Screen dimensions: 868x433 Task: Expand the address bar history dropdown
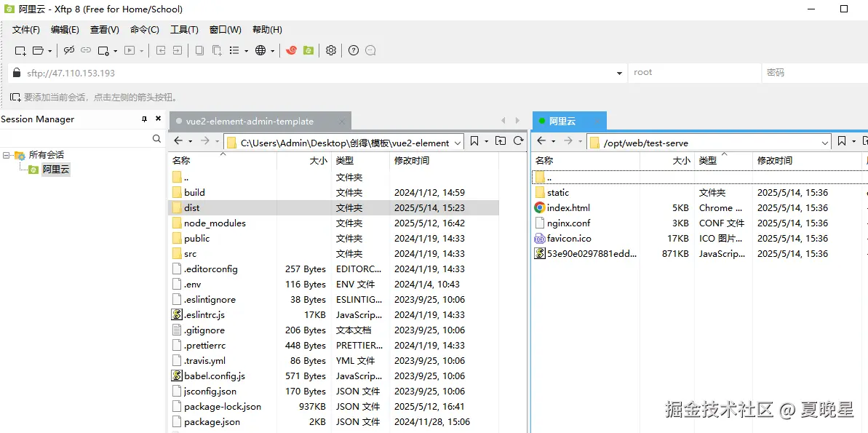click(x=619, y=73)
